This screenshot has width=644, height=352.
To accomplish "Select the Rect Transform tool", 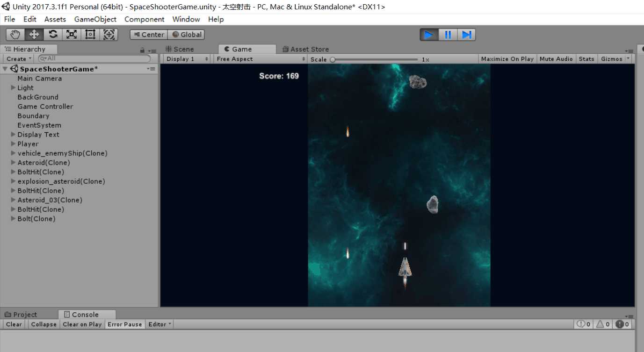I will coord(90,35).
